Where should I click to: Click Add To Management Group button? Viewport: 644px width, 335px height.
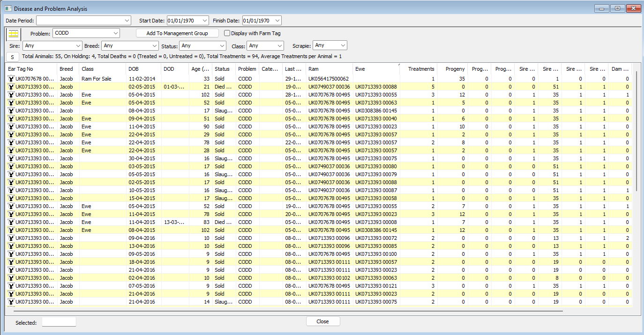pos(177,33)
